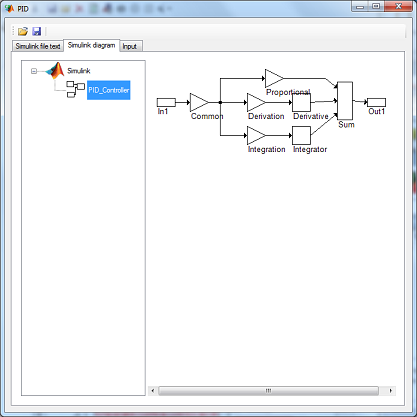Click the MATLAB Simulink logo icon in tree

click(55, 70)
